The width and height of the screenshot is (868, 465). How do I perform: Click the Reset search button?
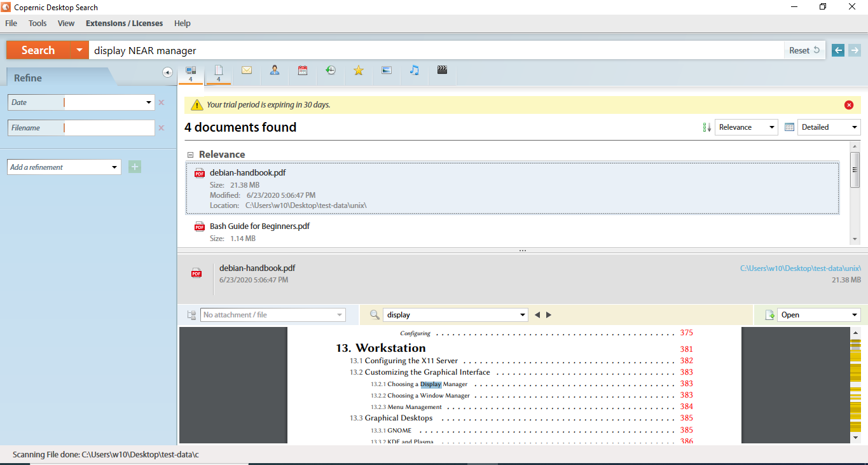804,50
